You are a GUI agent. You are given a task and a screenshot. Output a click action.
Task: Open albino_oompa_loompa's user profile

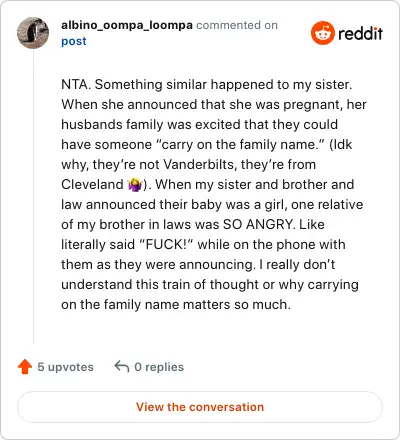[127, 25]
